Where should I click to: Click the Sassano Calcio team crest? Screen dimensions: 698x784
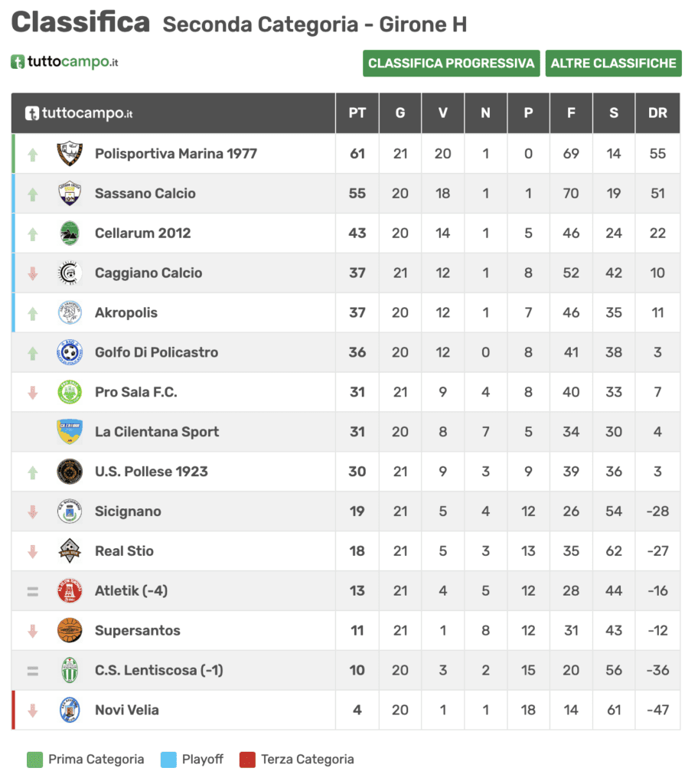click(70, 194)
